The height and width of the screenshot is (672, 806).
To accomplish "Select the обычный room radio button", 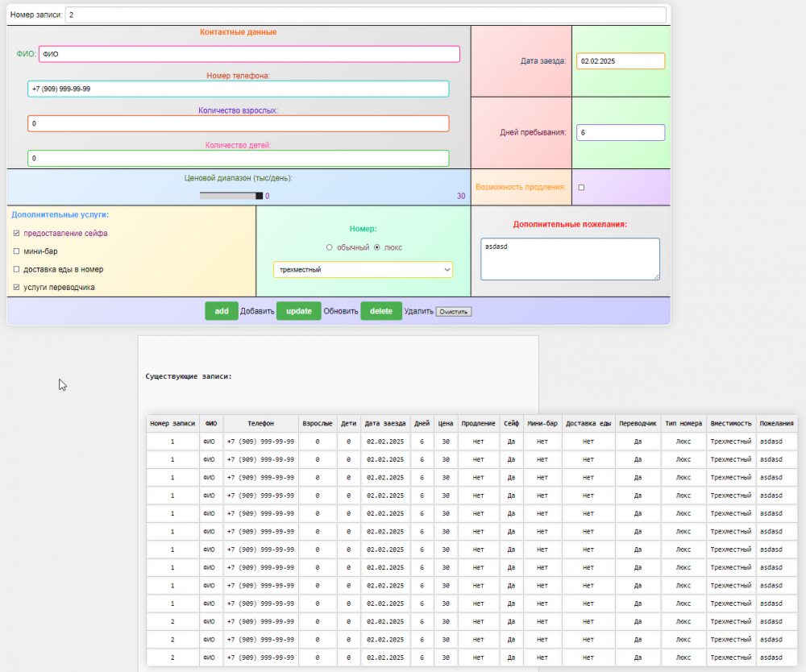I will (x=329, y=247).
